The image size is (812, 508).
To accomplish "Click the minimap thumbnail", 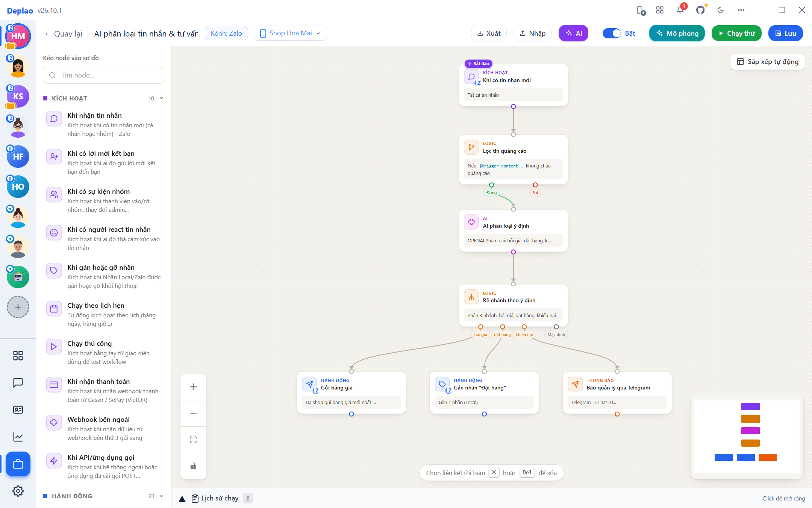I will click(747, 437).
